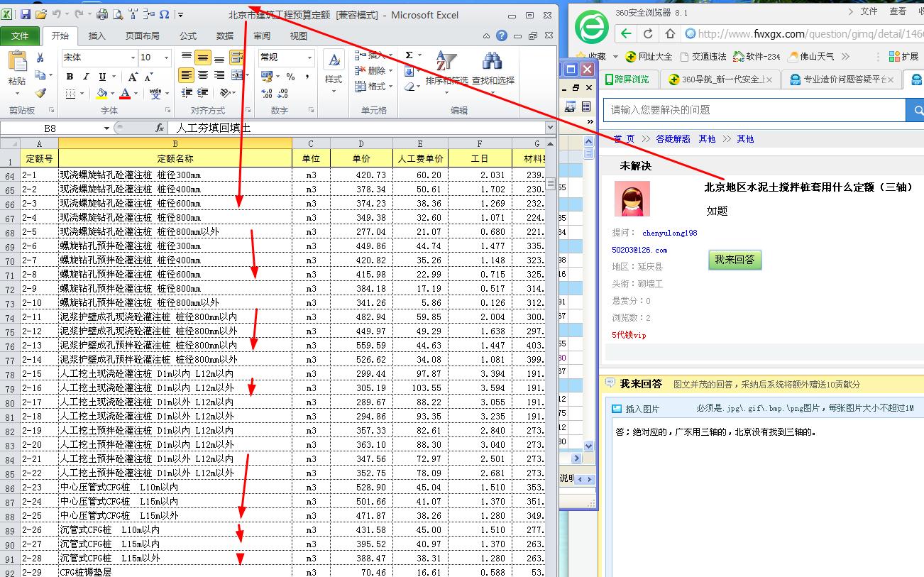Select cell containing CFG桩褥垫层
Screen dimensions: 924x577
(x=175, y=571)
